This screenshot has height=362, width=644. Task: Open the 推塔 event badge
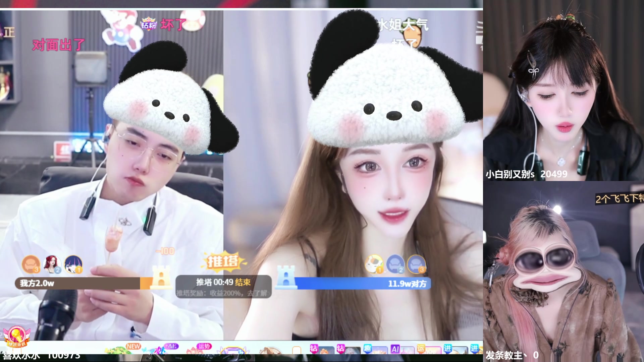click(223, 261)
